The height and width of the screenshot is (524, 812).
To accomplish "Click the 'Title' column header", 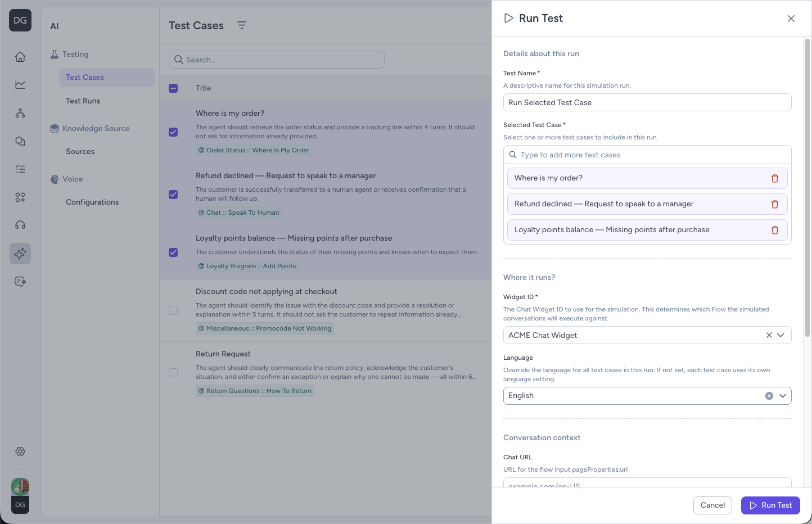I will (x=203, y=88).
